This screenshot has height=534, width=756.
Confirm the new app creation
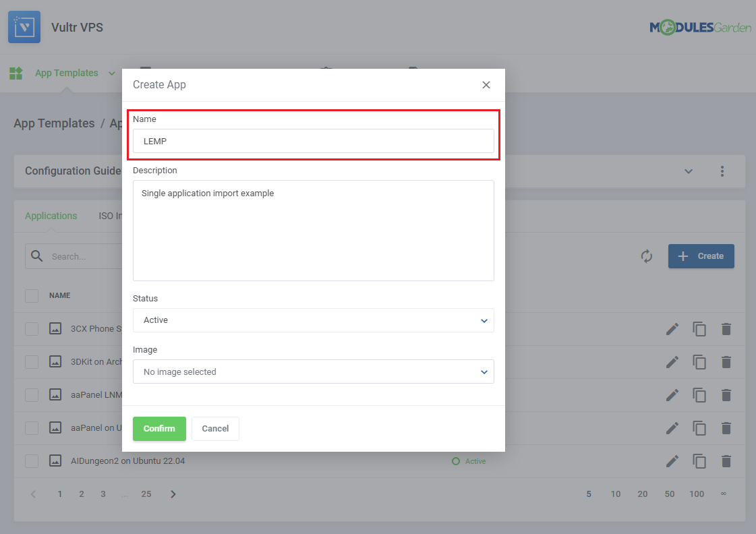click(x=159, y=428)
